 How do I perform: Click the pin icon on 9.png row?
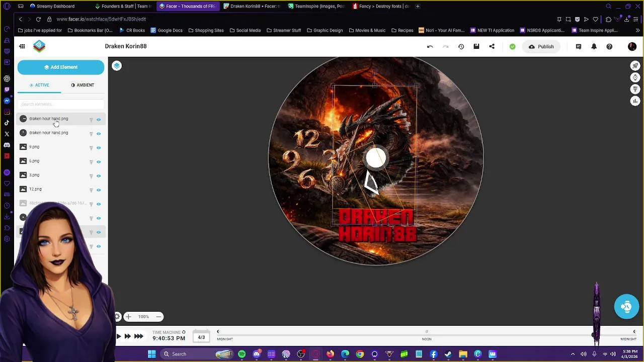coord(91,148)
